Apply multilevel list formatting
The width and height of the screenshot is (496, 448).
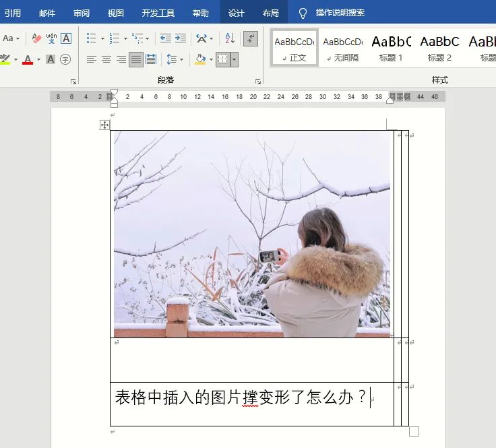point(137,38)
